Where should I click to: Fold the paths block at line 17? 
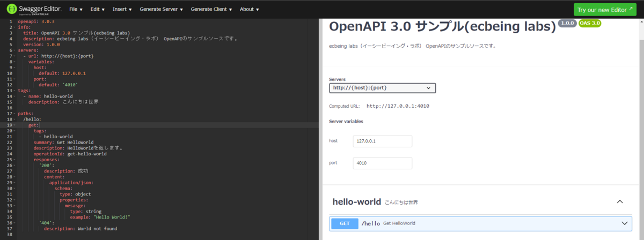click(14, 114)
